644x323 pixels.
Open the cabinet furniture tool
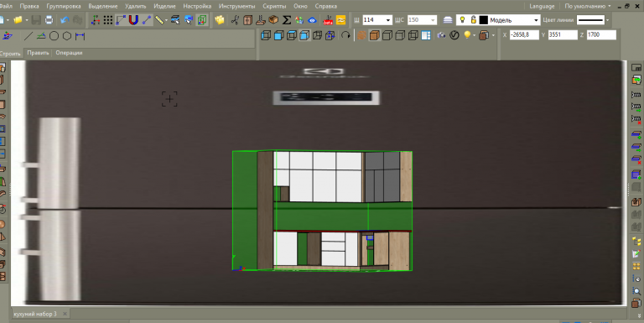[247, 20]
